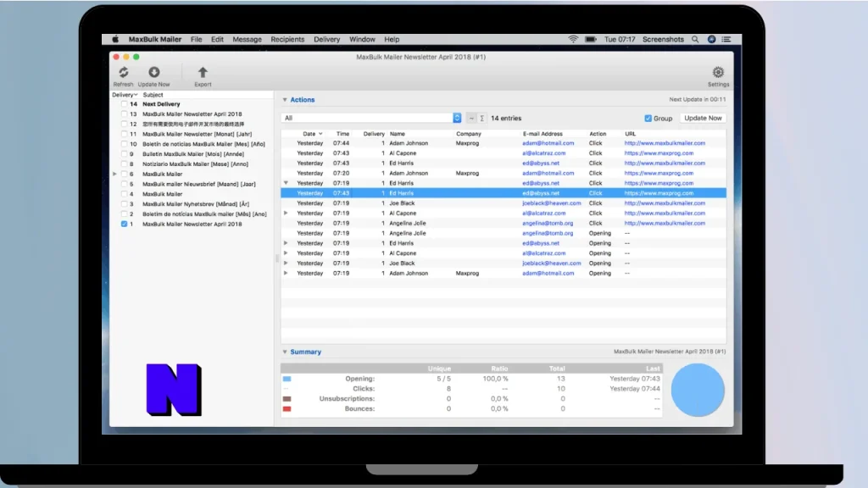Check delivery 11 Newsletter [Monat] [Jahr]

click(x=124, y=134)
